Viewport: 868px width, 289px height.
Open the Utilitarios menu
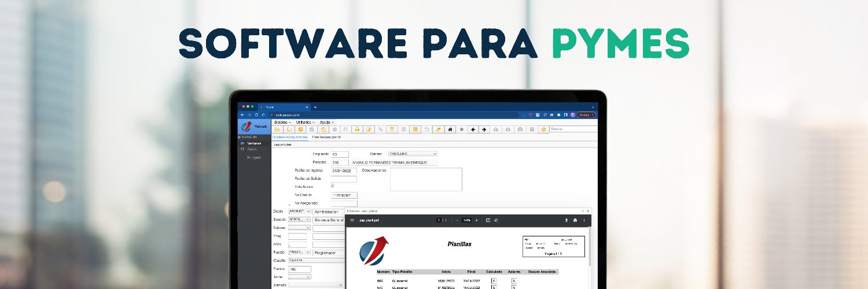(x=305, y=122)
